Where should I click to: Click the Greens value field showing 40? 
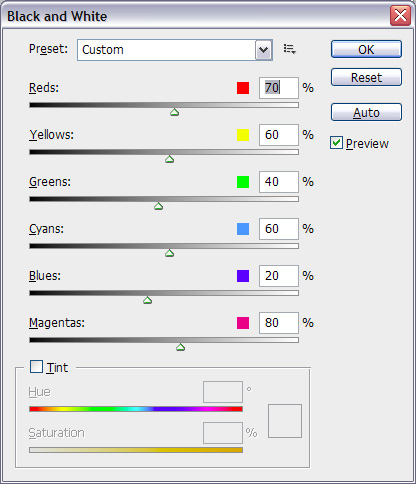[x=279, y=182]
